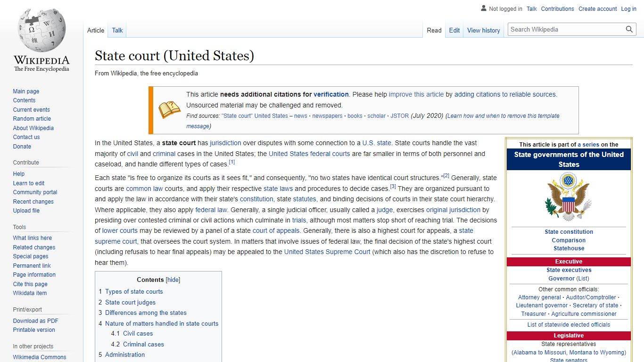
Task: Open Upload file link
Action: click(26, 211)
